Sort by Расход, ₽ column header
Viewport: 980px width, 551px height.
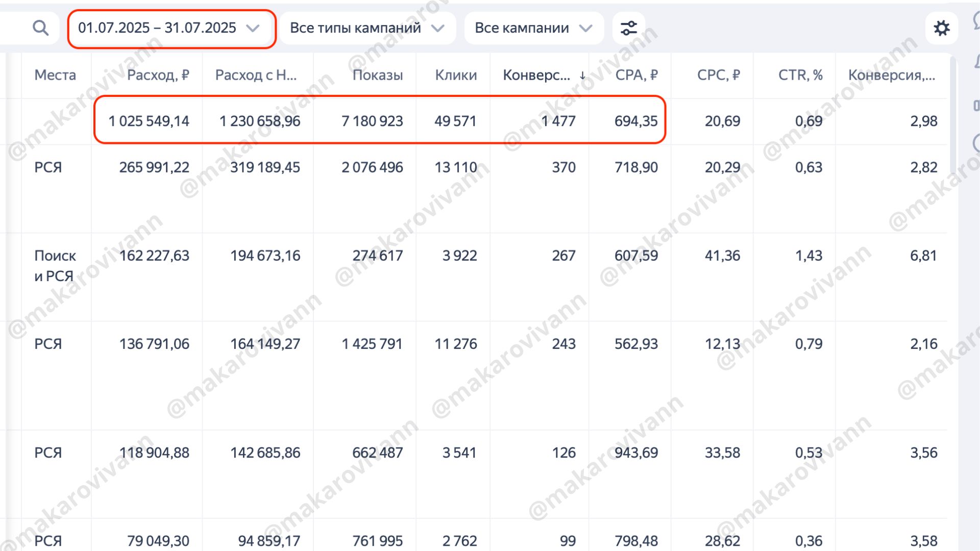click(158, 75)
